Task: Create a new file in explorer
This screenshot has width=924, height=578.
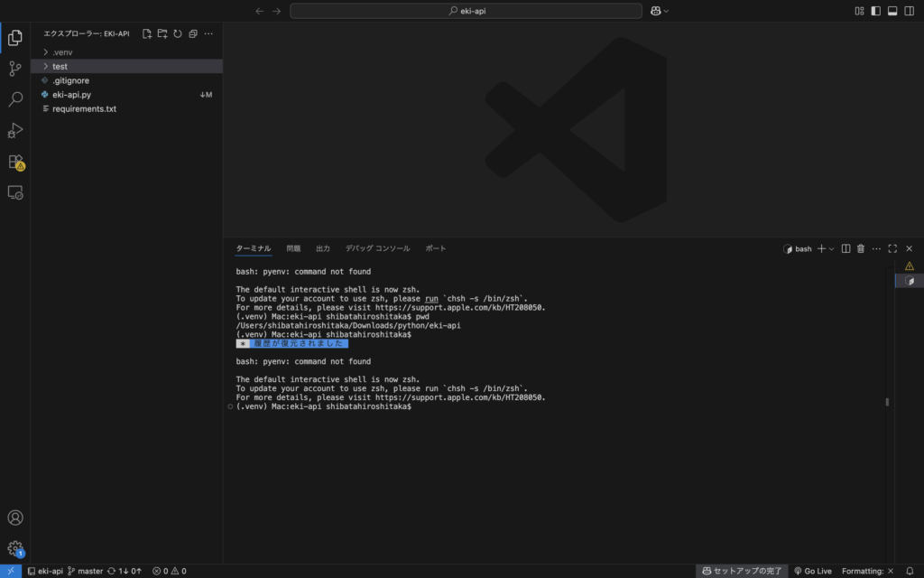Action: coord(147,33)
